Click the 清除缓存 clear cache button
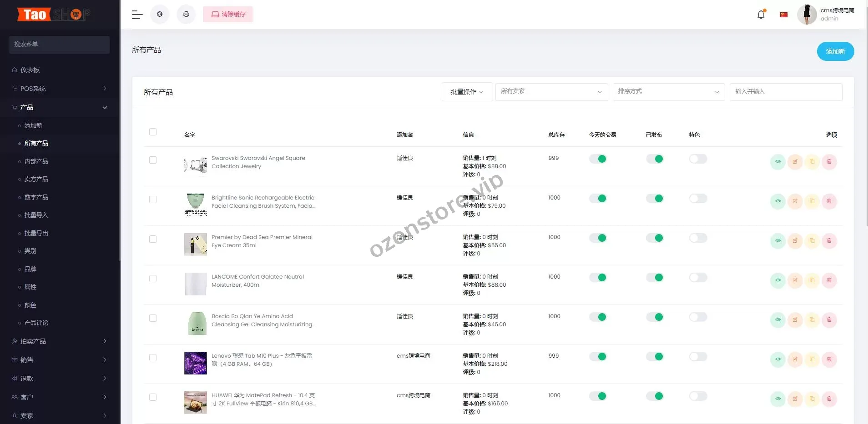This screenshot has width=868, height=424. coord(227,14)
